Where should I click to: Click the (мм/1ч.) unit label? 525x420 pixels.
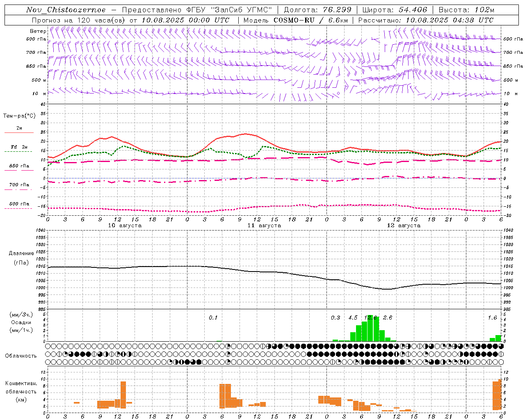tap(21, 330)
